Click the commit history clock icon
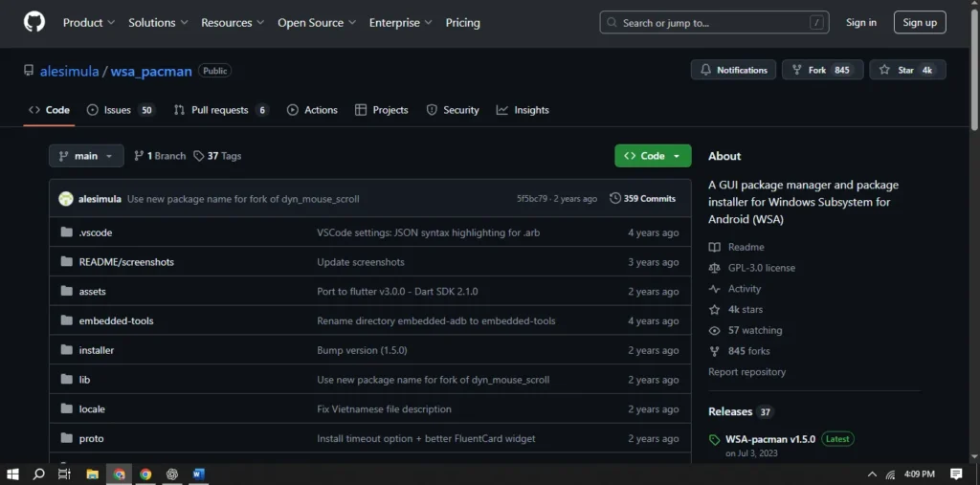This screenshot has width=980, height=485. point(614,199)
